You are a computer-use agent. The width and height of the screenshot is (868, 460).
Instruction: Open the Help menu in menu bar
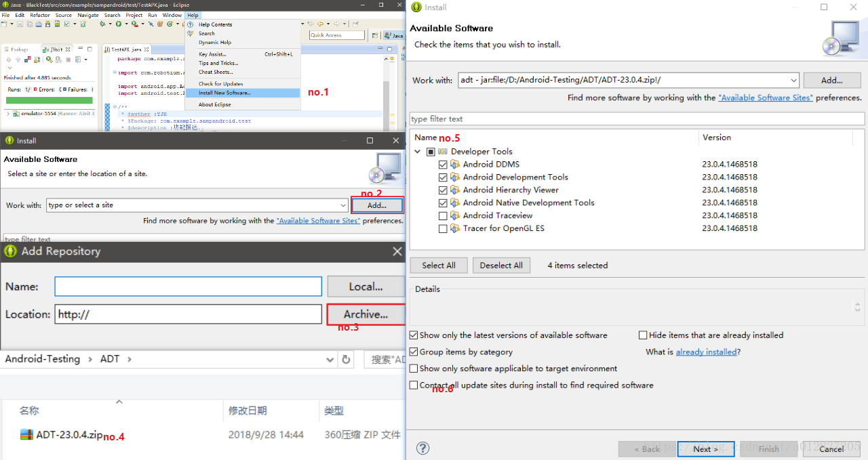click(193, 15)
